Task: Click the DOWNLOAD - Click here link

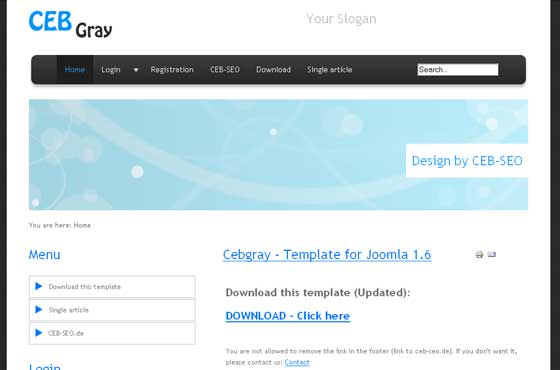Action: tap(288, 316)
